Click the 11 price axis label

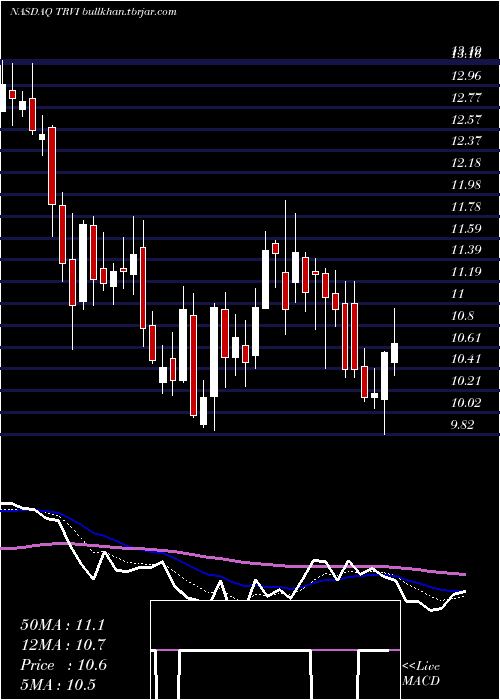[458, 294]
